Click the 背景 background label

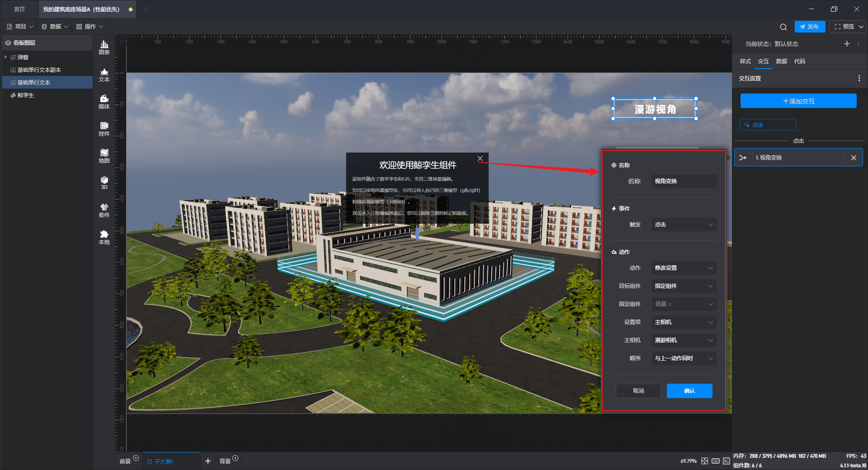225,461
